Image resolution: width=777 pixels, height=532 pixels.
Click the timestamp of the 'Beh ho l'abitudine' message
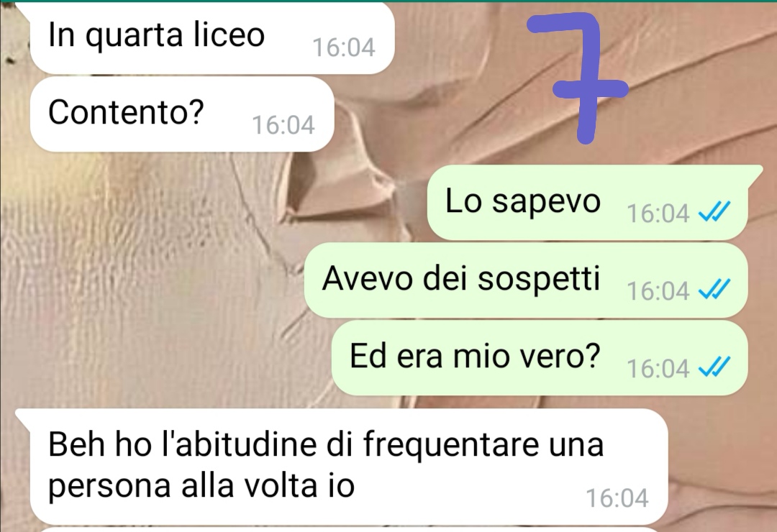coord(617,498)
